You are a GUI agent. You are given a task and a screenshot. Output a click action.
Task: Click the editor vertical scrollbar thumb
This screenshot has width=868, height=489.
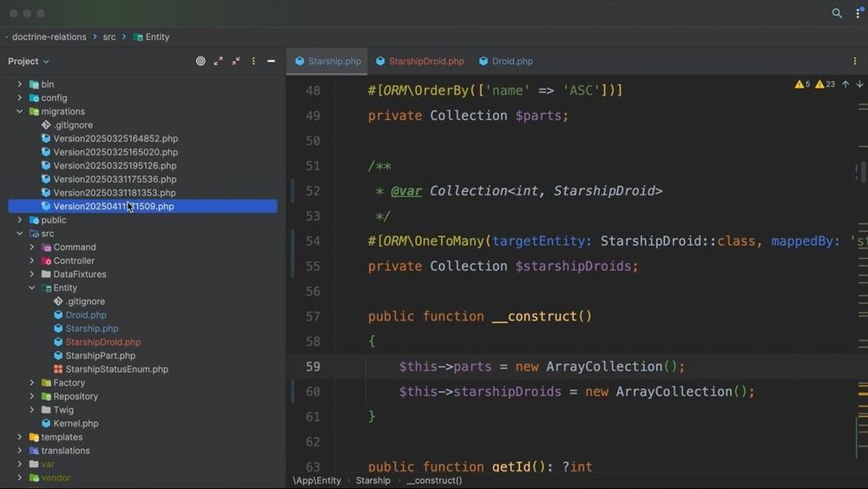click(863, 172)
